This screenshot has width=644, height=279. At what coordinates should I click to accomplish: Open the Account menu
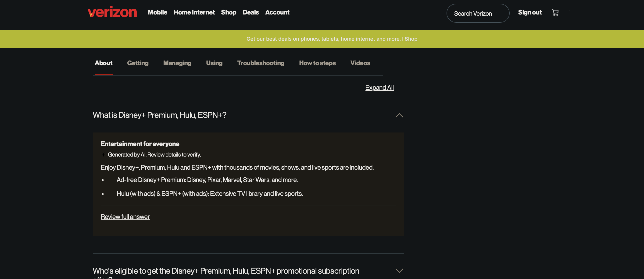click(277, 12)
